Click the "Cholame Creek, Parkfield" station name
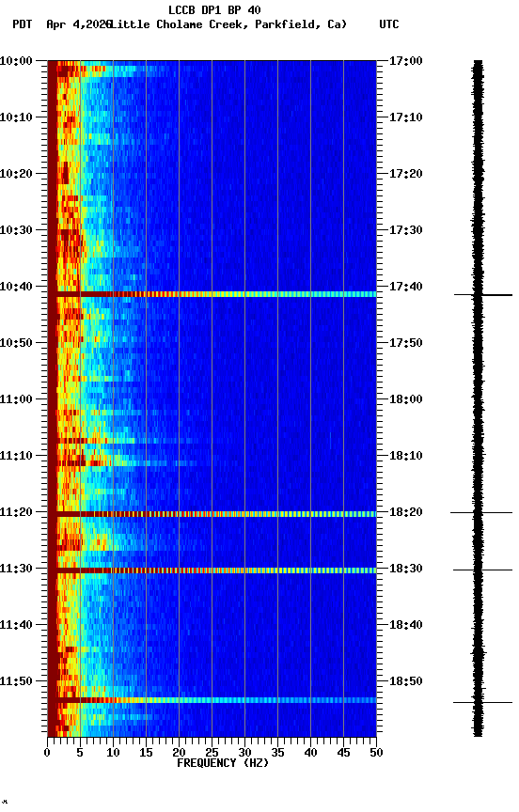The width and height of the screenshot is (519, 812). [x=237, y=24]
